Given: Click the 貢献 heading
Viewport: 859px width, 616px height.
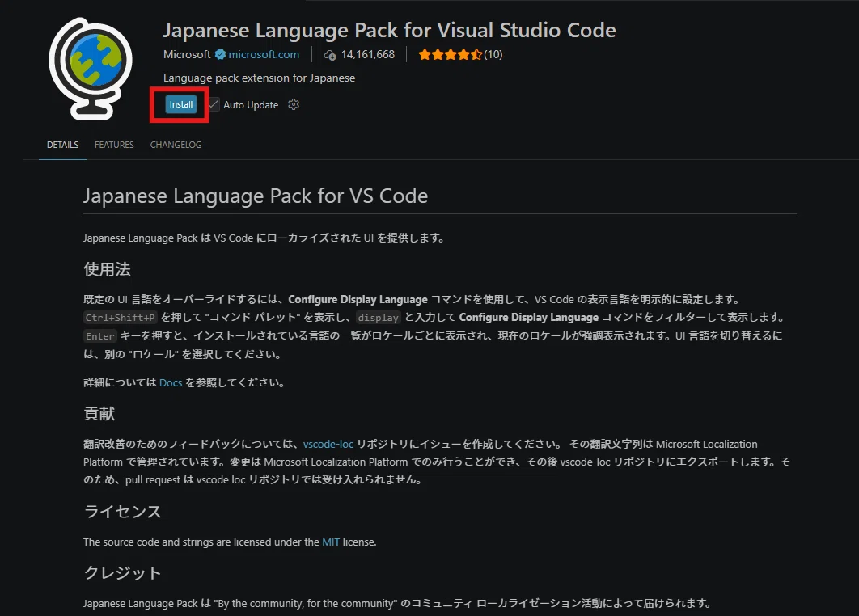Looking at the screenshot, I should coord(99,413).
